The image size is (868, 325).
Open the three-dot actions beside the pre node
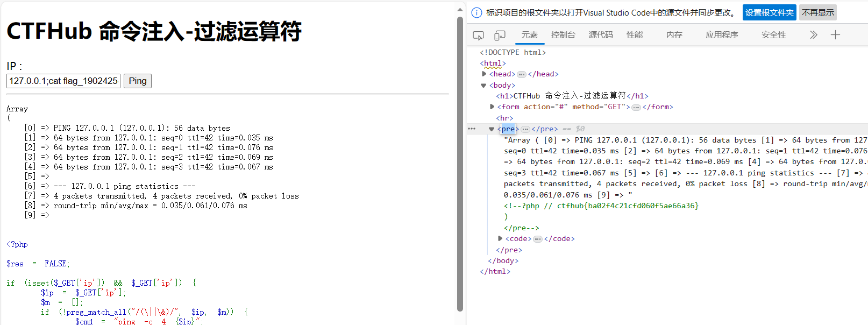(x=472, y=129)
